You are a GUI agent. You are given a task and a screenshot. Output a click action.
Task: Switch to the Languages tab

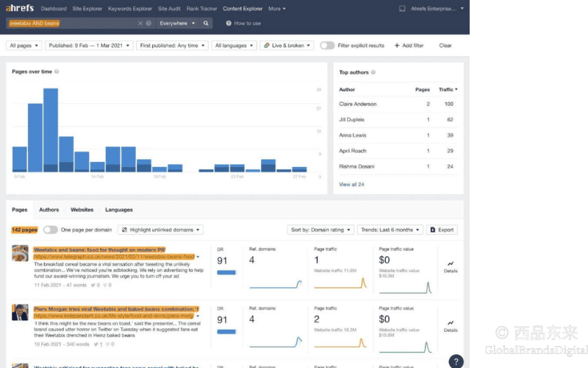point(119,210)
